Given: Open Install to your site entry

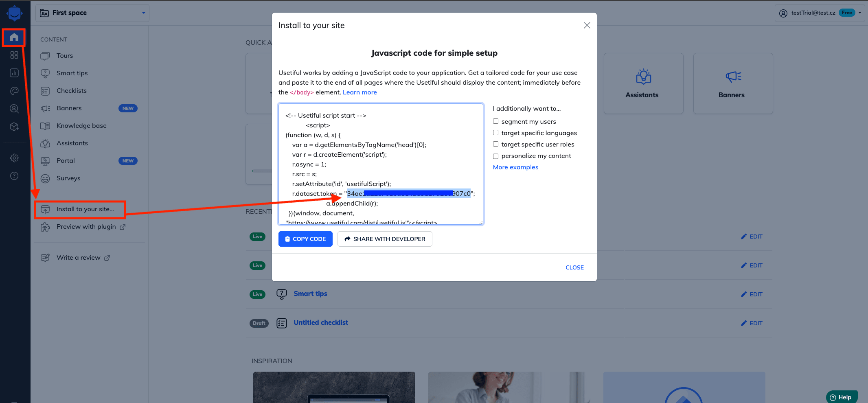Looking at the screenshot, I should pos(85,209).
